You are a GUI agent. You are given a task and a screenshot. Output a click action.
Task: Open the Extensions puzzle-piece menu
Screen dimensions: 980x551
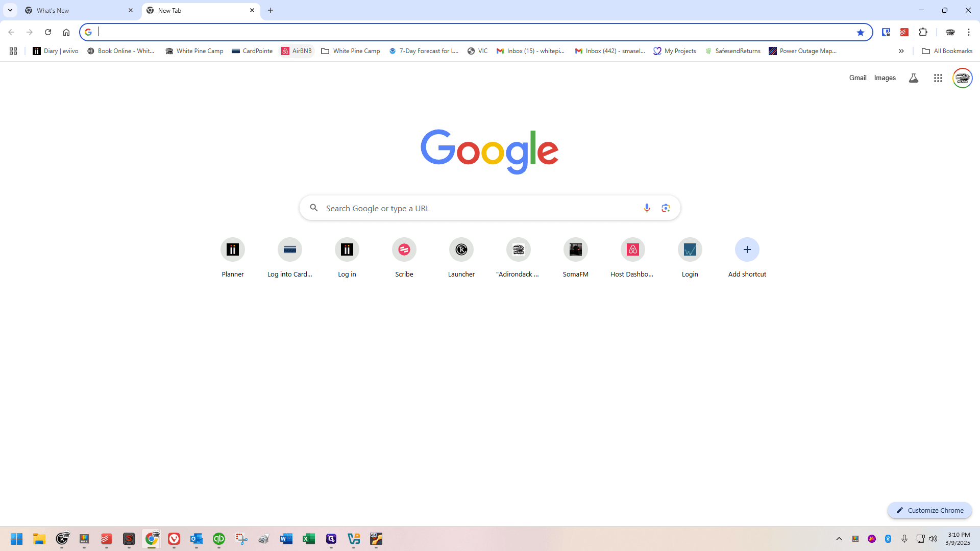point(923,32)
